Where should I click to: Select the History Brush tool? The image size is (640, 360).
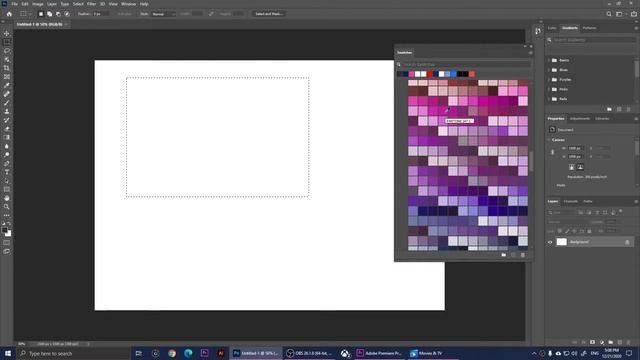(x=7, y=120)
